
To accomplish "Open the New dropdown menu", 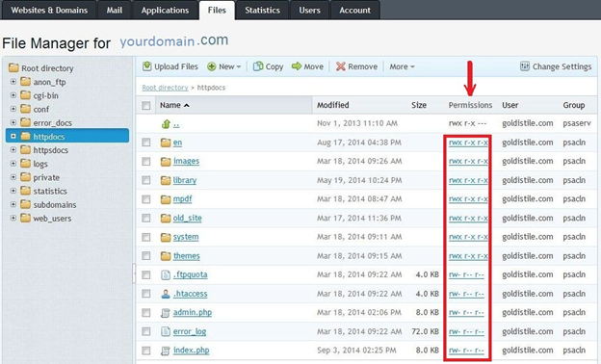I will (224, 66).
